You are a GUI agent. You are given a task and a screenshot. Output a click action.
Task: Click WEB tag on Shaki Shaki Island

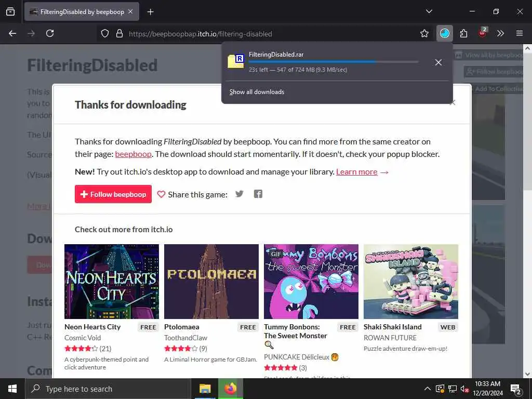(448, 327)
